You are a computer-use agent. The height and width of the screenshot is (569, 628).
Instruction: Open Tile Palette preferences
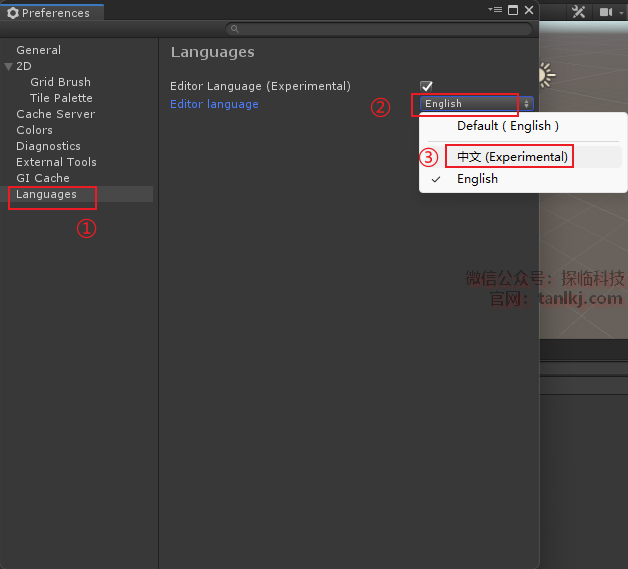(x=61, y=98)
